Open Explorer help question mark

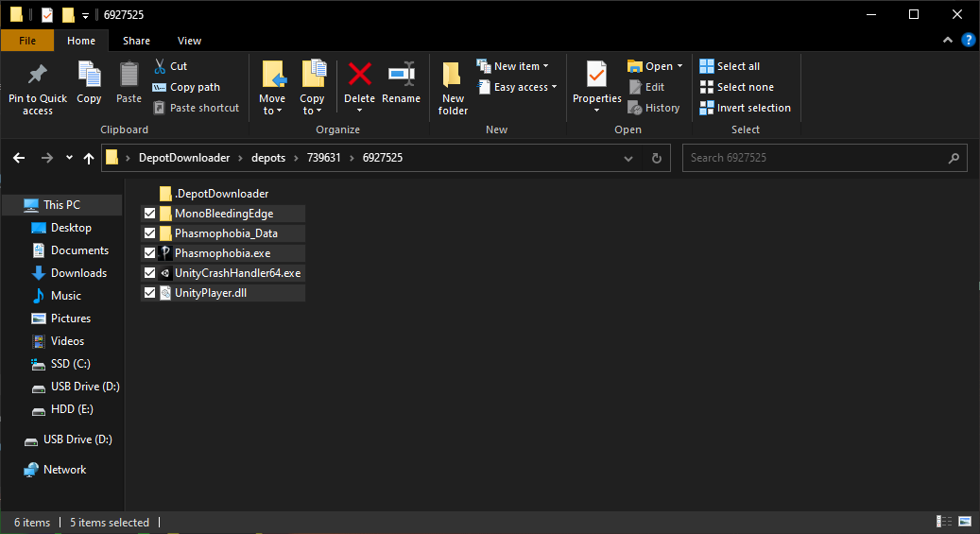click(968, 40)
